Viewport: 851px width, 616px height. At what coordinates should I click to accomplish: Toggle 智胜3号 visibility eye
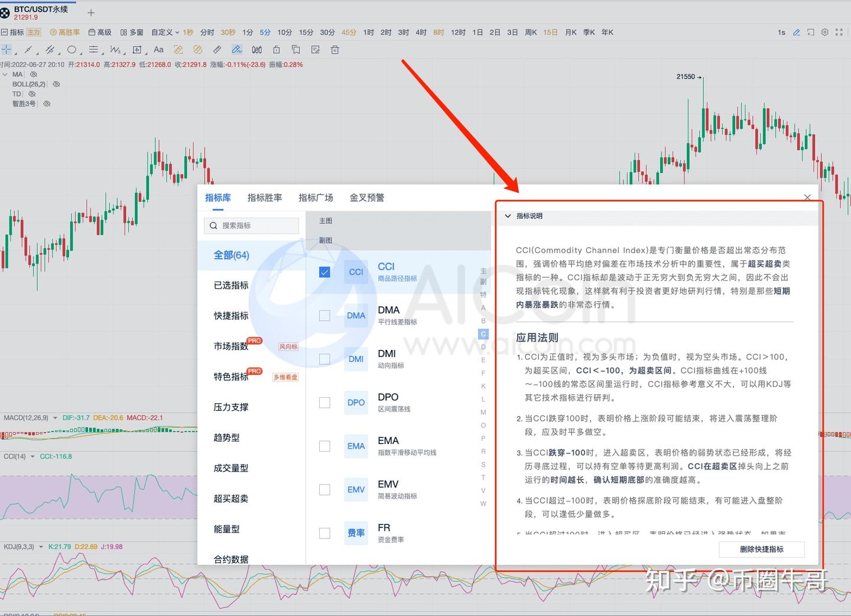click(47, 103)
